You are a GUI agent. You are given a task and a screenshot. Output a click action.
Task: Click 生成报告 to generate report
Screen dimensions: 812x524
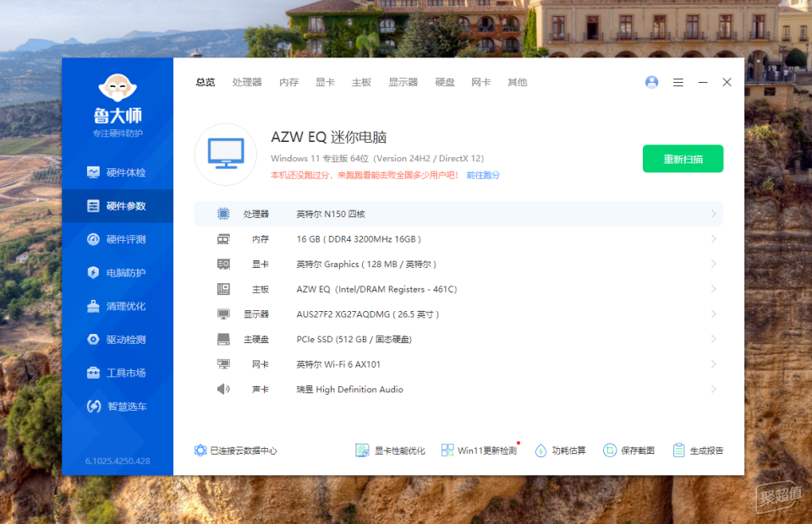coord(698,450)
